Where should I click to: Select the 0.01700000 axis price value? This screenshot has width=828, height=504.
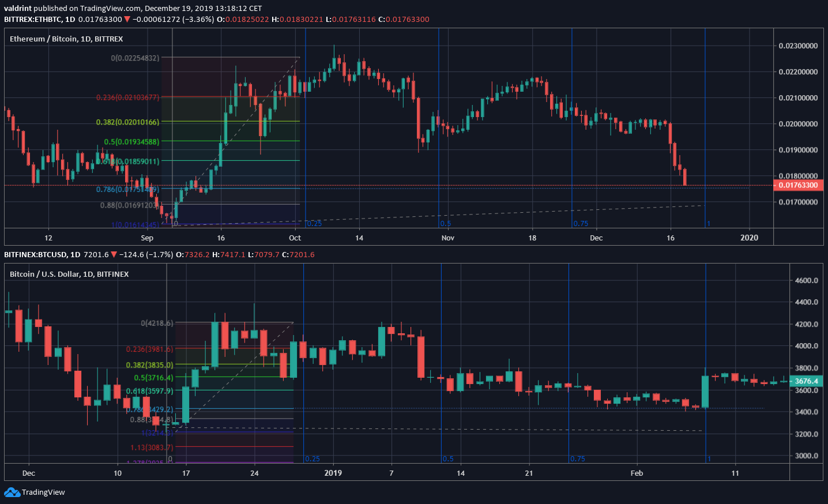[x=798, y=202]
